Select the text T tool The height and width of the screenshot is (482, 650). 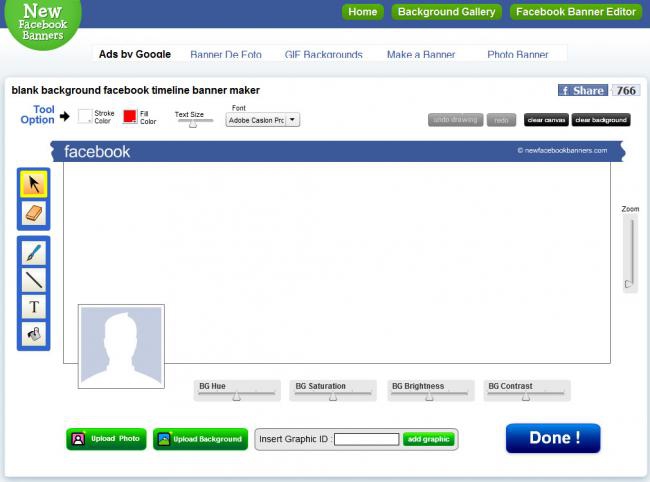tap(34, 307)
